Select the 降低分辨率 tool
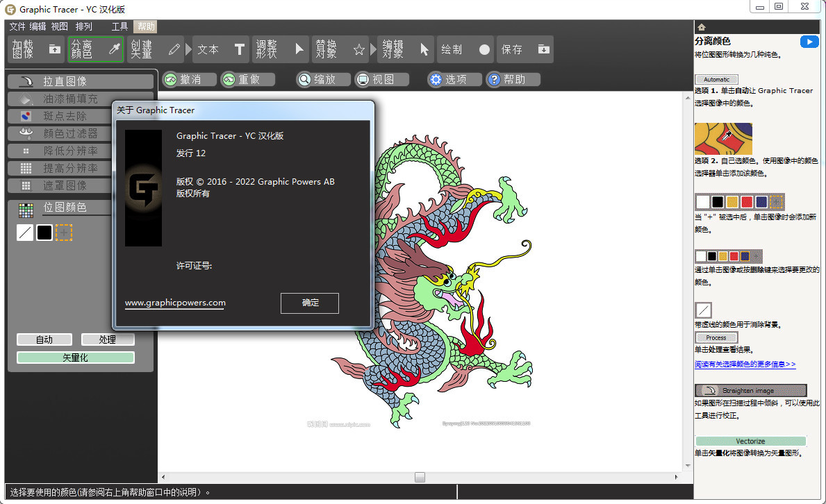 click(60, 151)
